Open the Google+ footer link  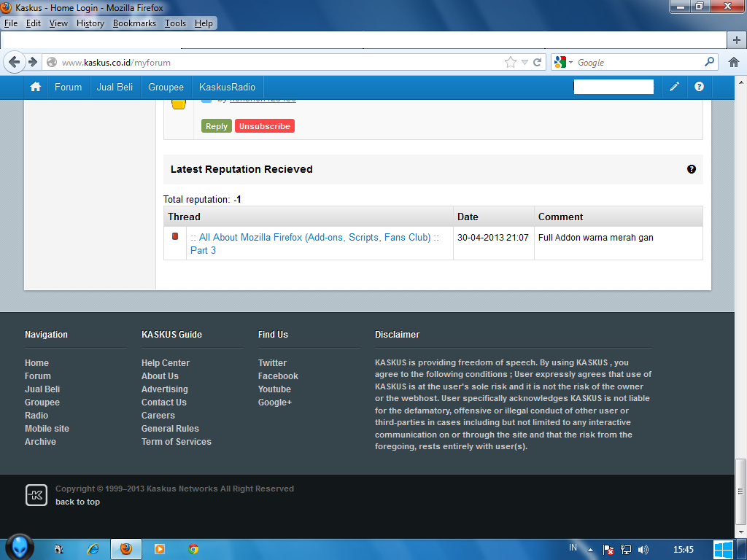[x=275, y=402]
